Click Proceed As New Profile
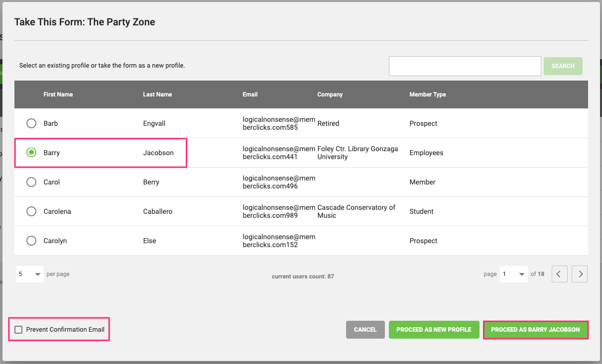This screenshot has width=602, height=364. [x=434, y=329]
